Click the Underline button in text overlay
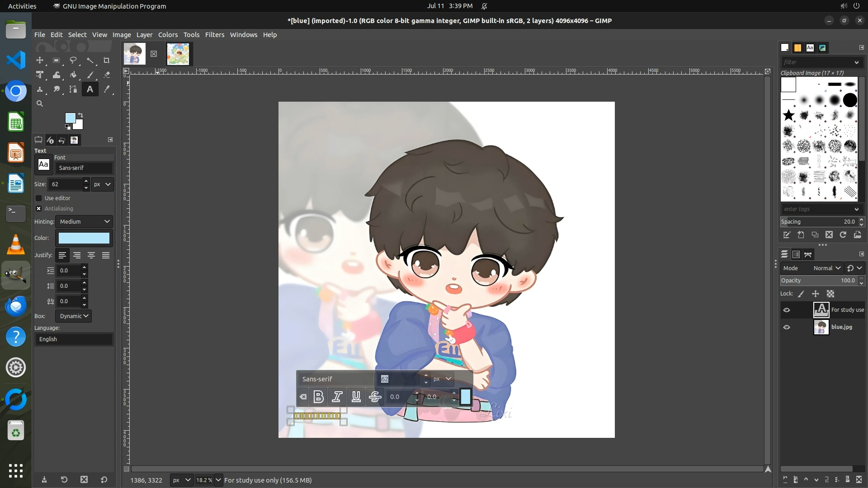This screenshot has width=868, height=488. click(356, 397)
